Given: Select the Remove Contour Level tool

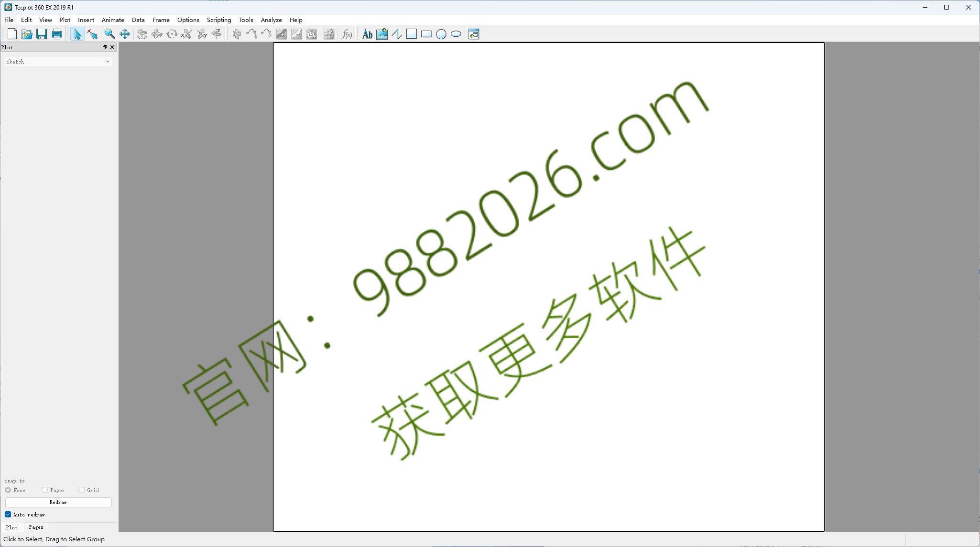Looking at the screenshot, I should [x=296, y=34].
